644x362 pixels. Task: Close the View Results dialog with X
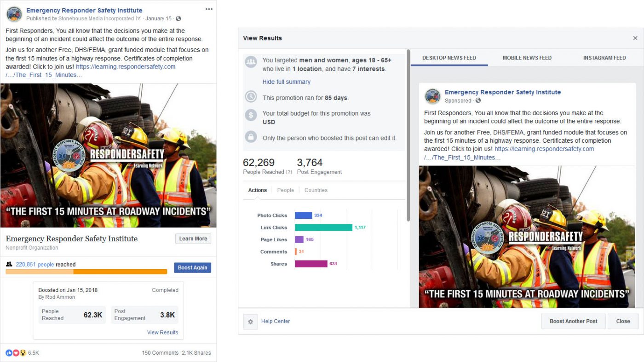coord(635,38)
